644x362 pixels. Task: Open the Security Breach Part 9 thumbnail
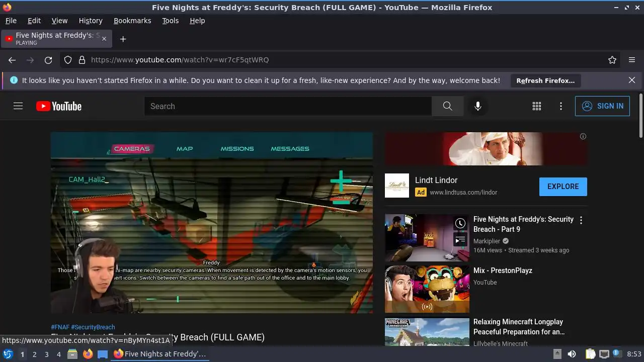point(427,238)
